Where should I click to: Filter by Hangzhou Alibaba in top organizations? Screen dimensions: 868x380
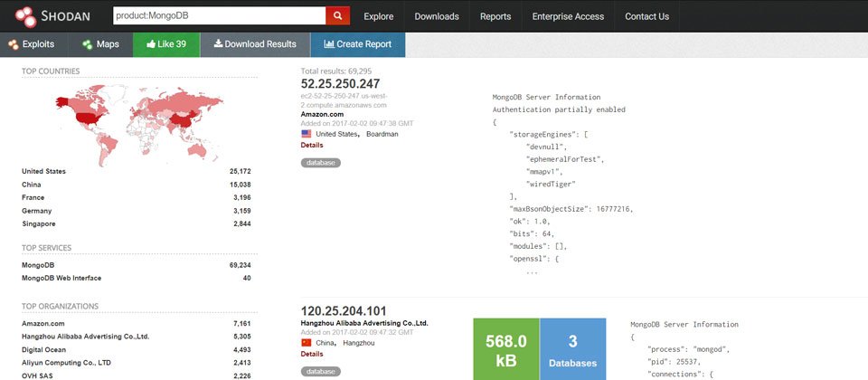coord(86,337)
